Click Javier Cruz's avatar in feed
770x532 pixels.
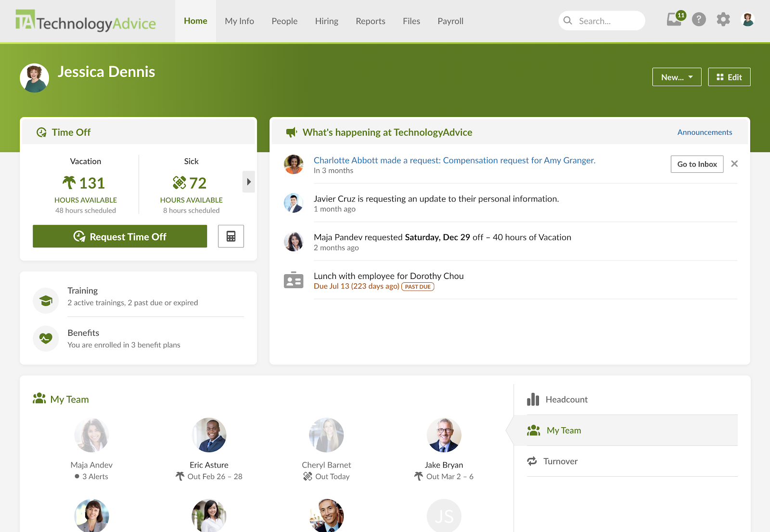[294, 203]
